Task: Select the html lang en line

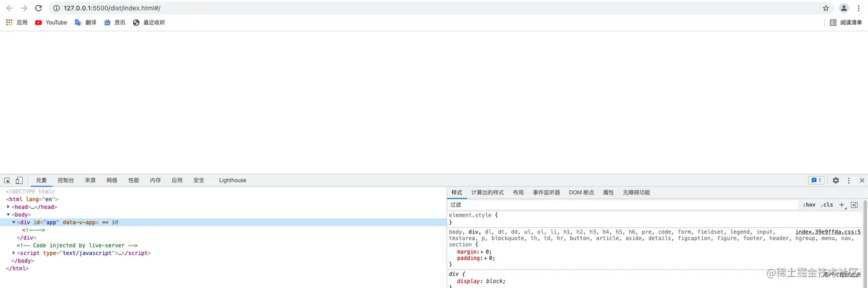Action: [32, 199]
